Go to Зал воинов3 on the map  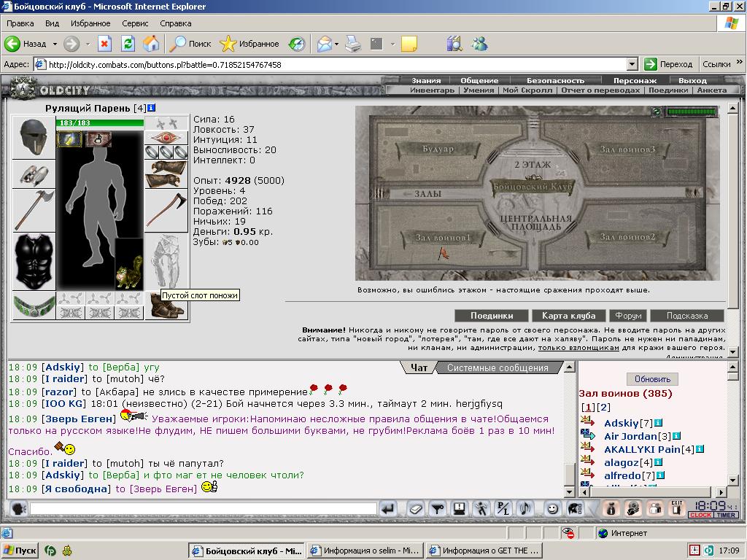[x=627, y=149]
